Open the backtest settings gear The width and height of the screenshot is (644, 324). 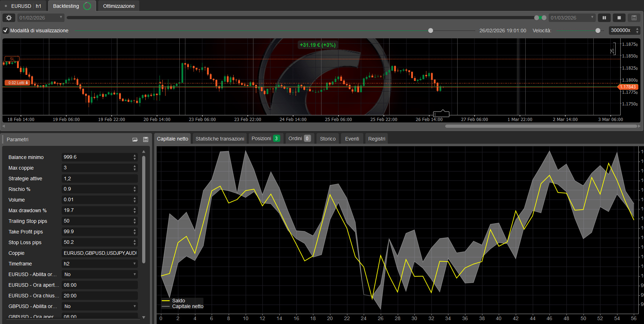pos(9,17)
